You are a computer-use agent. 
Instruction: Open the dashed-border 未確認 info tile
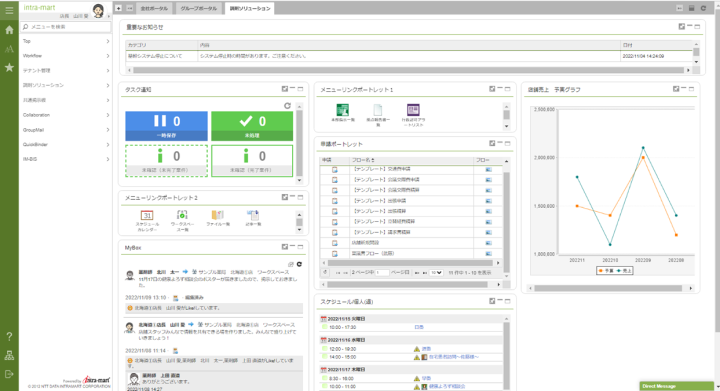tap(166, 161)
